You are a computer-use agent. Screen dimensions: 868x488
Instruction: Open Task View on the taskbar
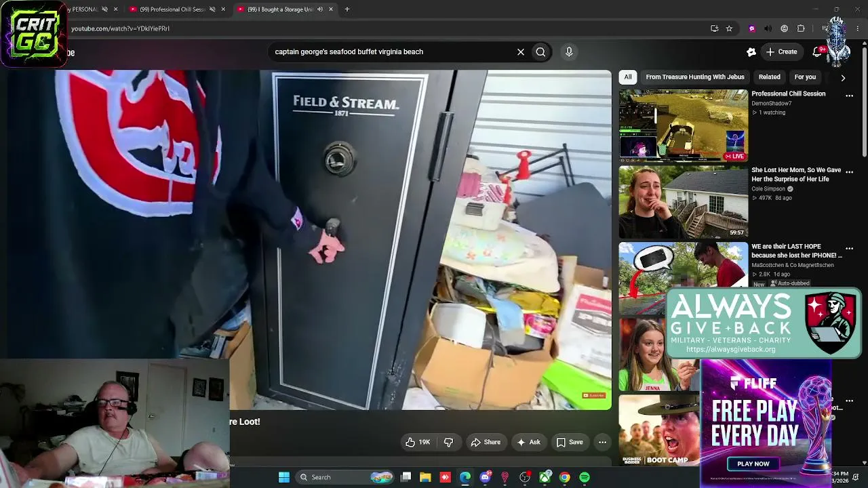[406, 477]
